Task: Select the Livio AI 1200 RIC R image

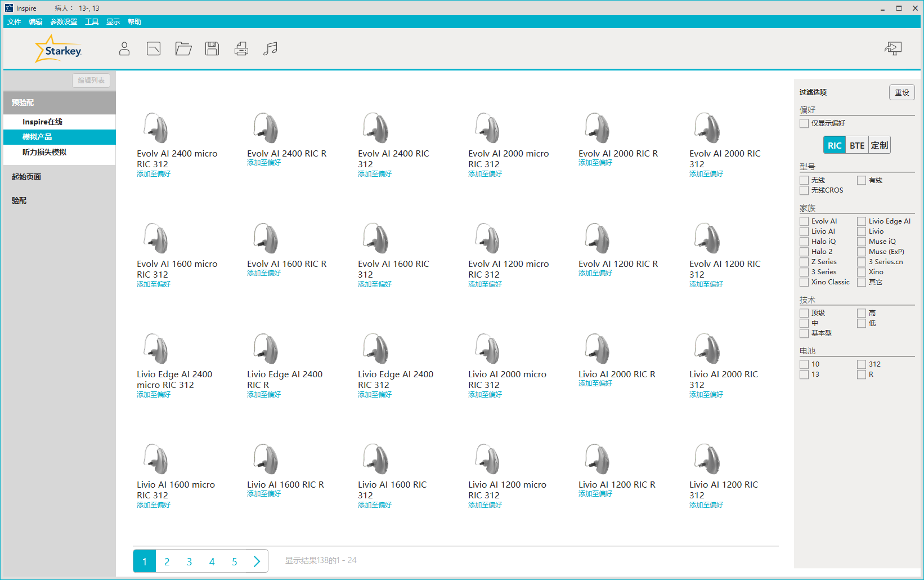Action: [x=597, y=459]
